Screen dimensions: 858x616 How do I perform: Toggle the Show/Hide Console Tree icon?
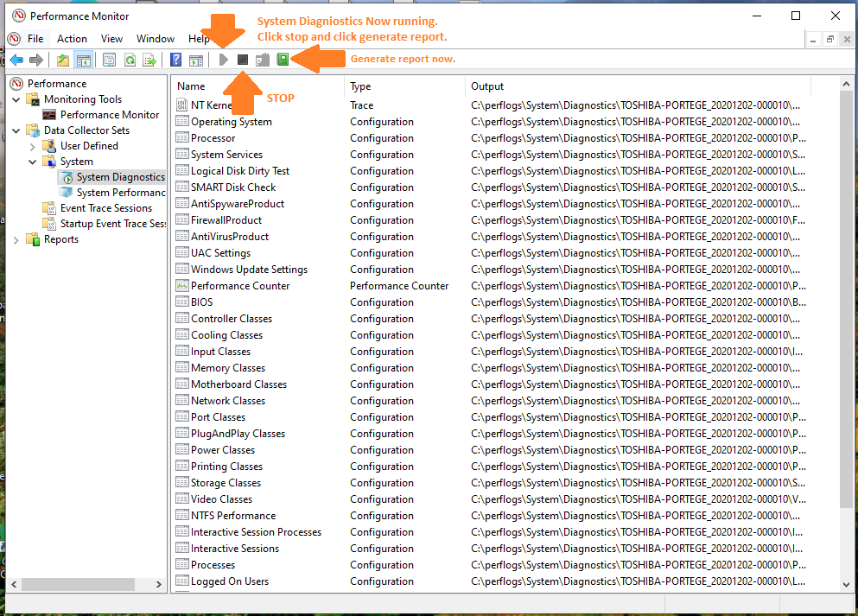click(83, 60)
